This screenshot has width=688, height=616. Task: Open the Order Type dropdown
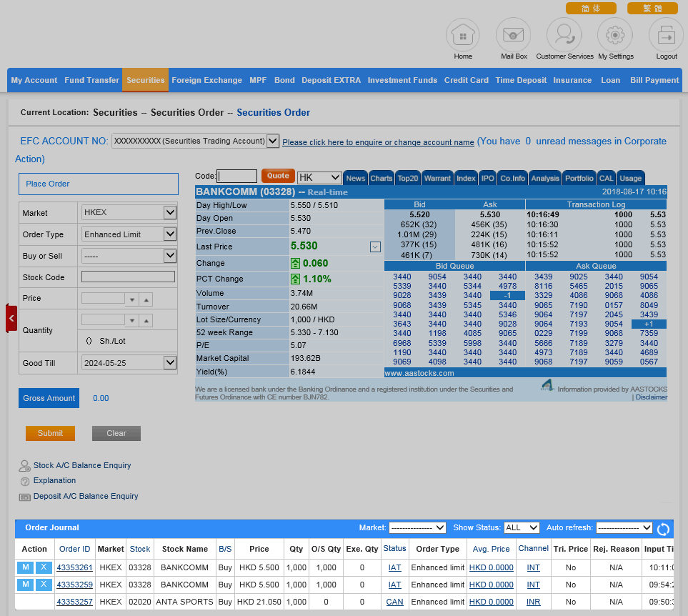coord(129,234)
